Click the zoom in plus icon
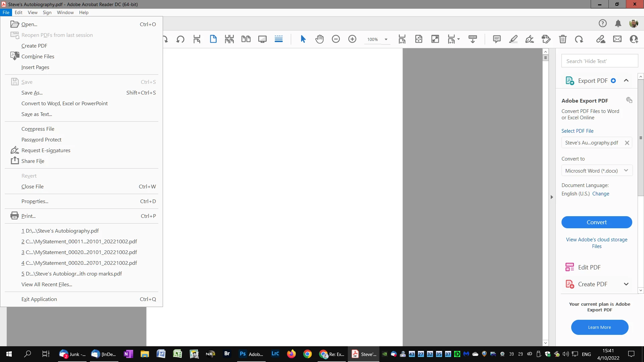This screenshot has height=362, width=644. 352,39
